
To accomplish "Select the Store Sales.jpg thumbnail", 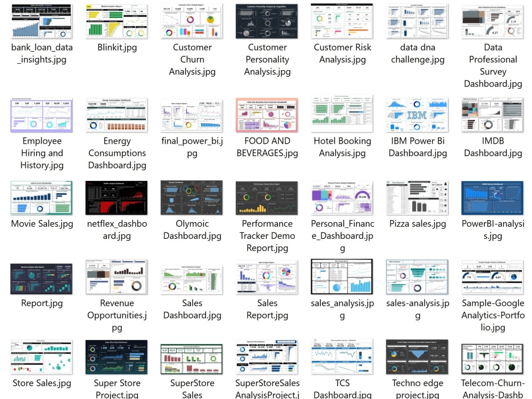I will point(41,357).
